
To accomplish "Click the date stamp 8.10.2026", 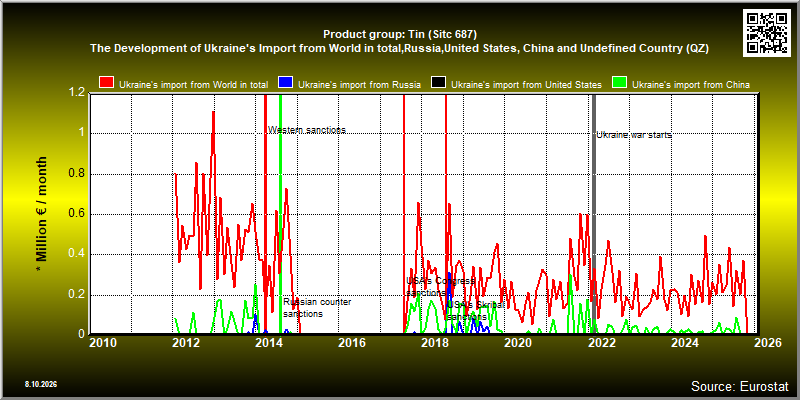I will pyautogui.click(x=40, y=384).
